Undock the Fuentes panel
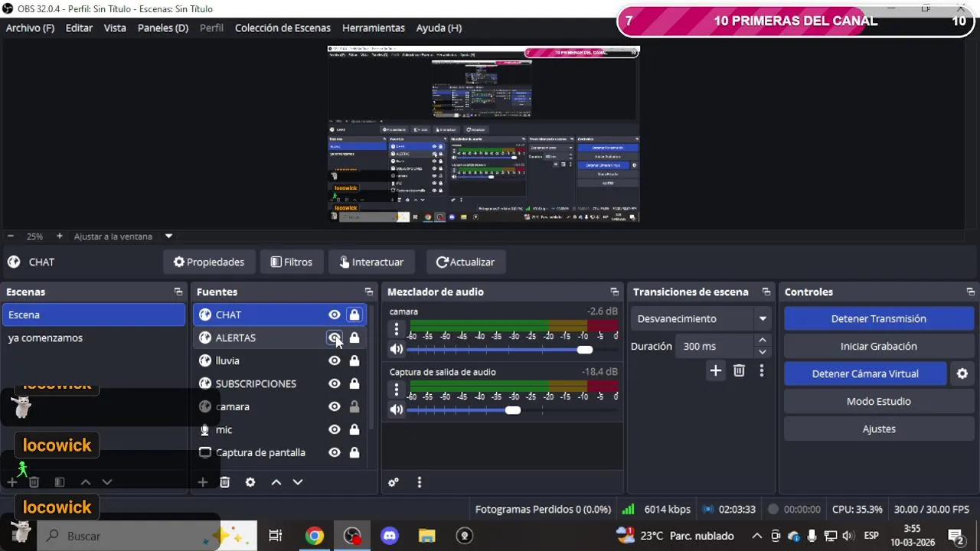 (368, 292)
